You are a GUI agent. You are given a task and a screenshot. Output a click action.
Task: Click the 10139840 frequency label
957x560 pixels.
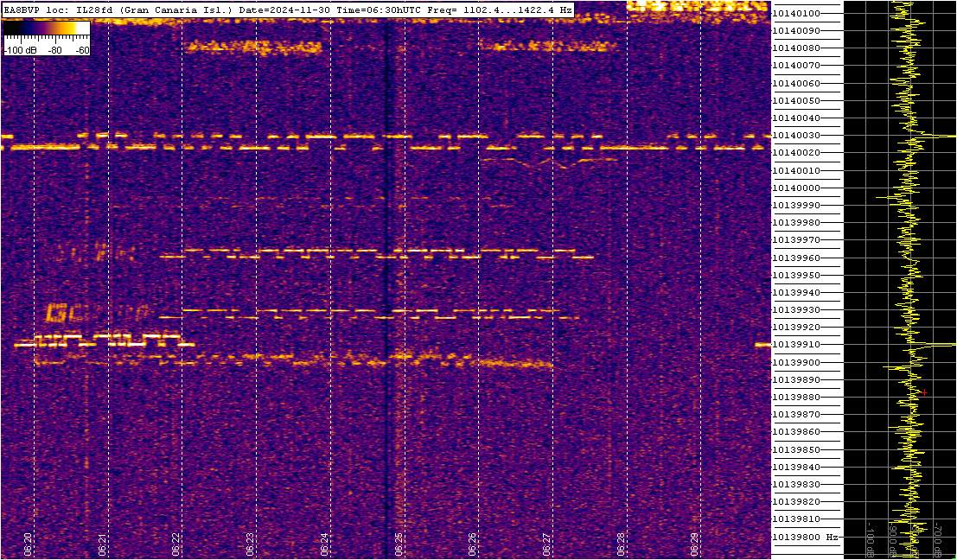click(796, 467)
